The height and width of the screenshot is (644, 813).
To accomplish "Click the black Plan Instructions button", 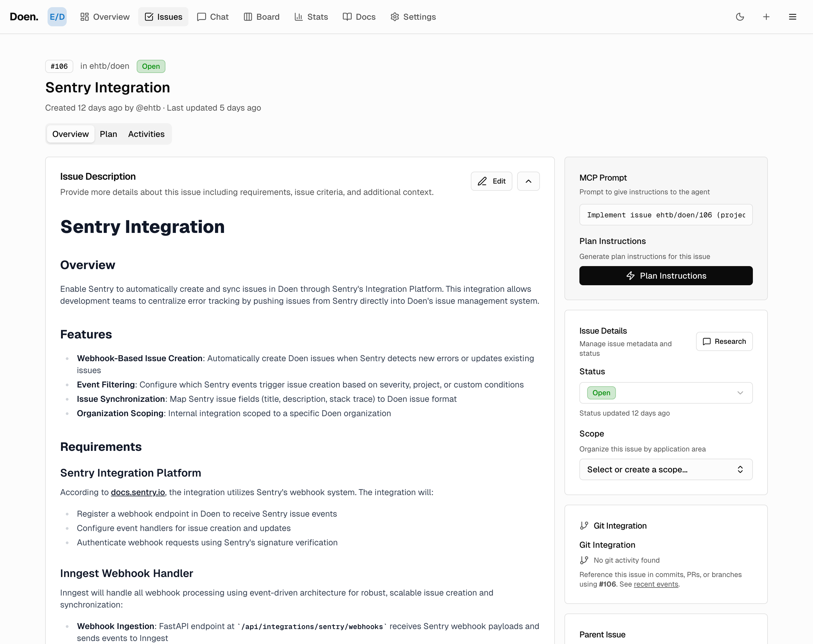I will (666, 276).
